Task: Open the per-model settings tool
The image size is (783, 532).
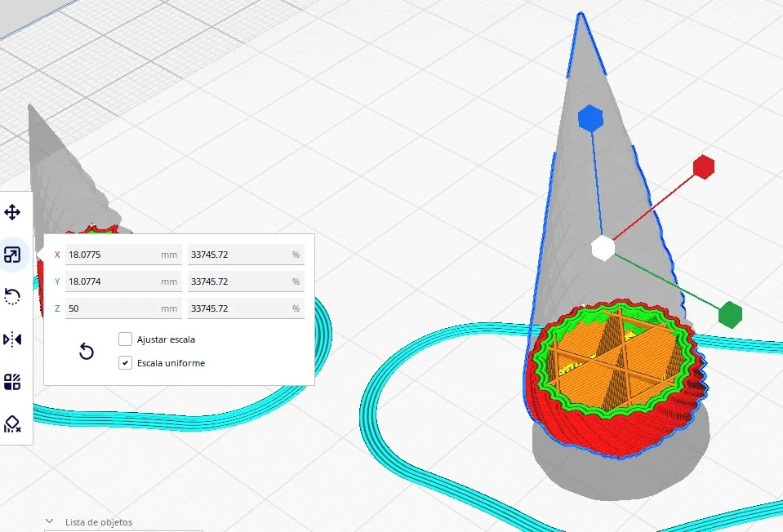Action: [x=12, y=382]
